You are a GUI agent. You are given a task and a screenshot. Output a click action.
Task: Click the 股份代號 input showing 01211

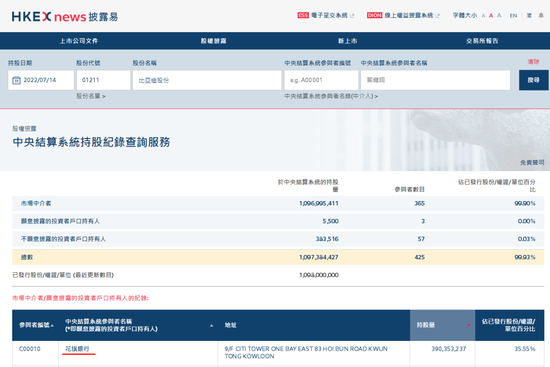103,80
